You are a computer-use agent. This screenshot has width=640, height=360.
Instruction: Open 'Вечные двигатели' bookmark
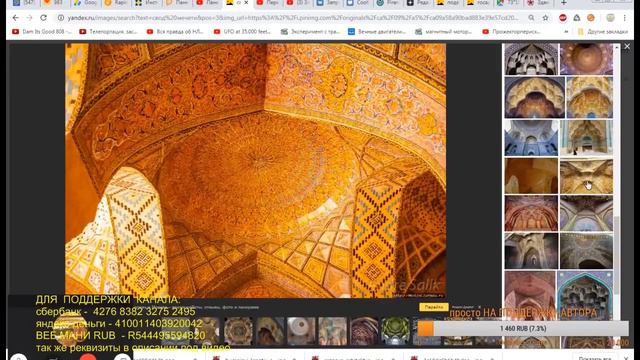pos(376,31)
